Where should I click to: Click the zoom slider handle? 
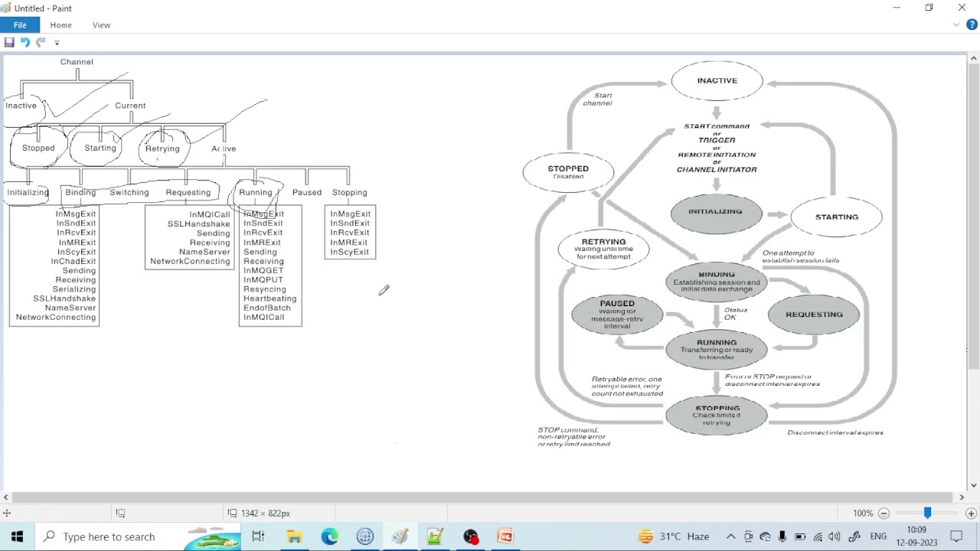[x=927, y=514]
